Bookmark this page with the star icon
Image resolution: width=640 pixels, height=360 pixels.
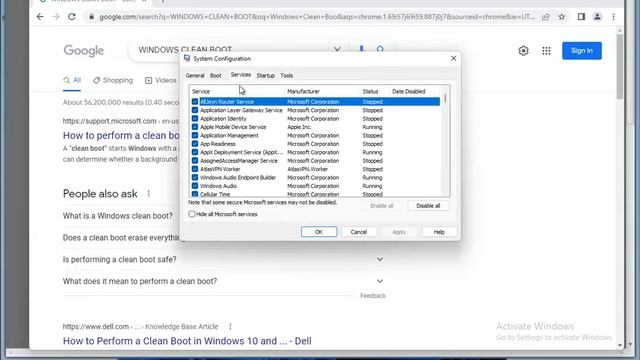tap(562, 17)
